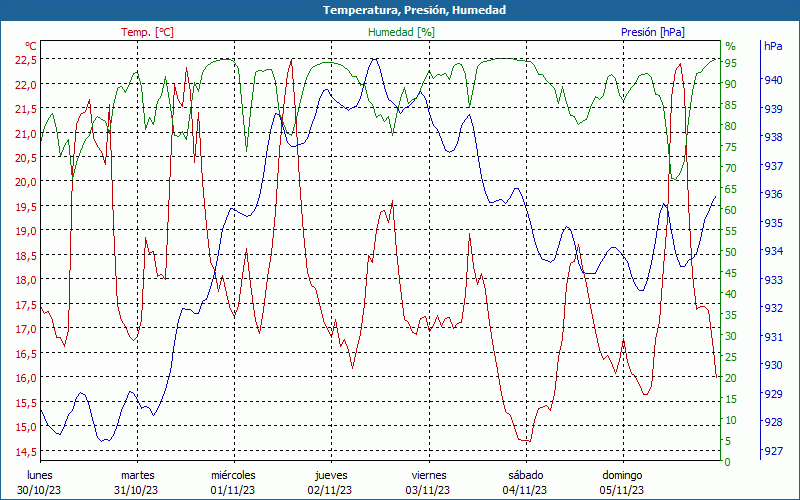Image resolution: width=800 pixels, height=500 pixels.
Task: Click the 'viernes' day label
Action: [x=429, y=476]
